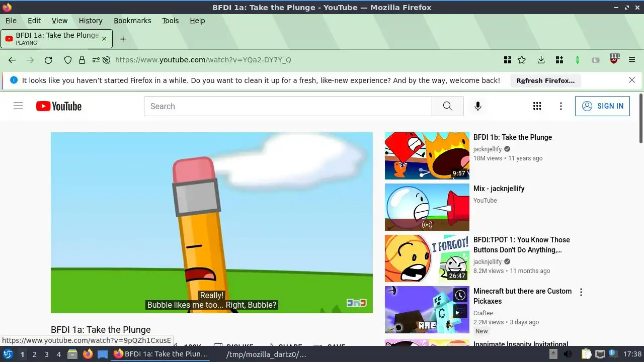This screenshot has height=362, width=644.
Task: Open the clipboard icon in system tray
Action: tap(586, 354)
